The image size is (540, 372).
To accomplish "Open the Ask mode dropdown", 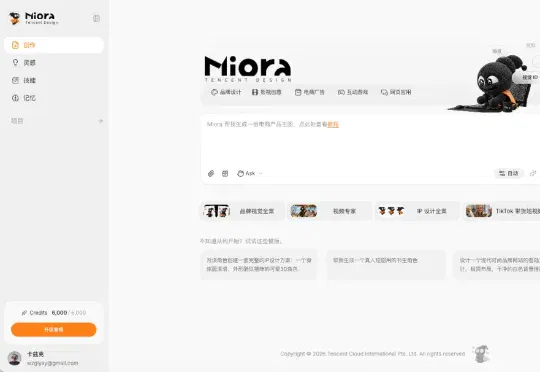I will pyautogui.click(x=250, y=173).
